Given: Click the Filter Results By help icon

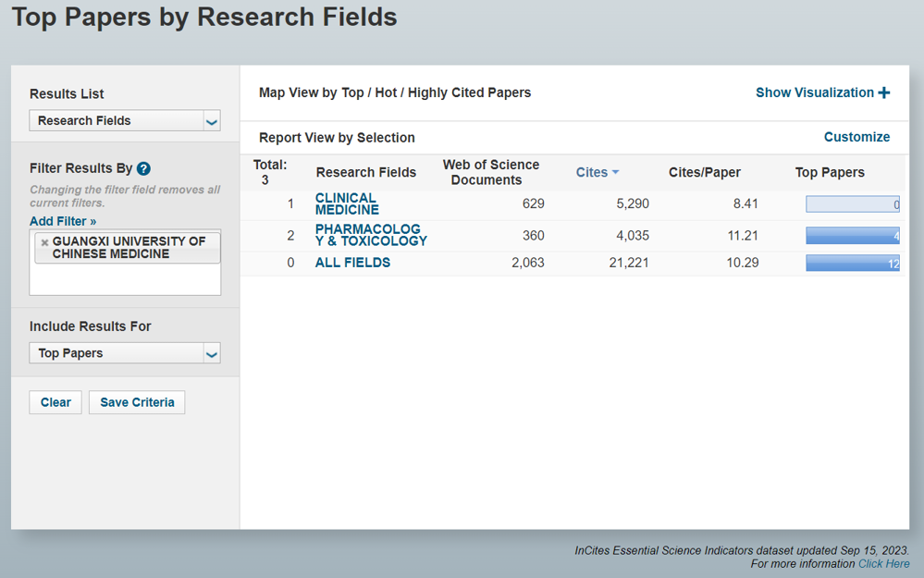Looking at the screenshot, I should (143, 168).
